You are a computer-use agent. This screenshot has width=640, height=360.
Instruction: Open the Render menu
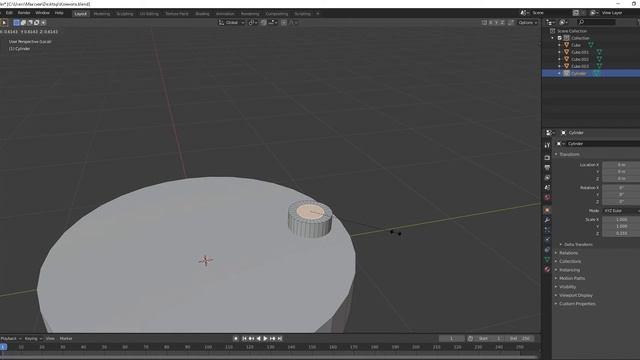(24, 13)
